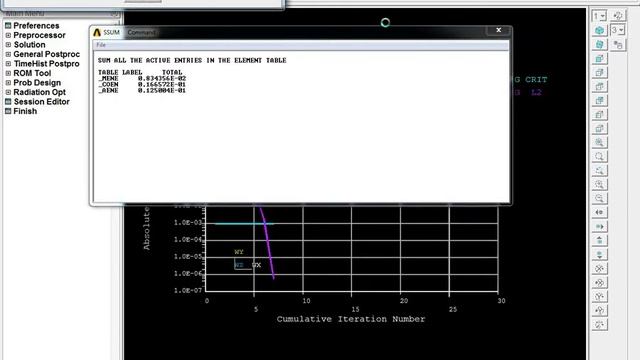Set front view orientation
Screen dimensions: 640x360
pyautogui.click(x=599, y=59)
